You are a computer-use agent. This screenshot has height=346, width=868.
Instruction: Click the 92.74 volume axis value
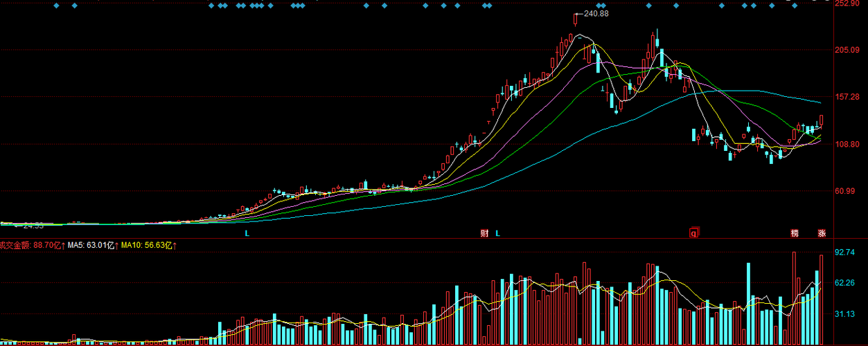pyautogui.click(x=846, y=253)
